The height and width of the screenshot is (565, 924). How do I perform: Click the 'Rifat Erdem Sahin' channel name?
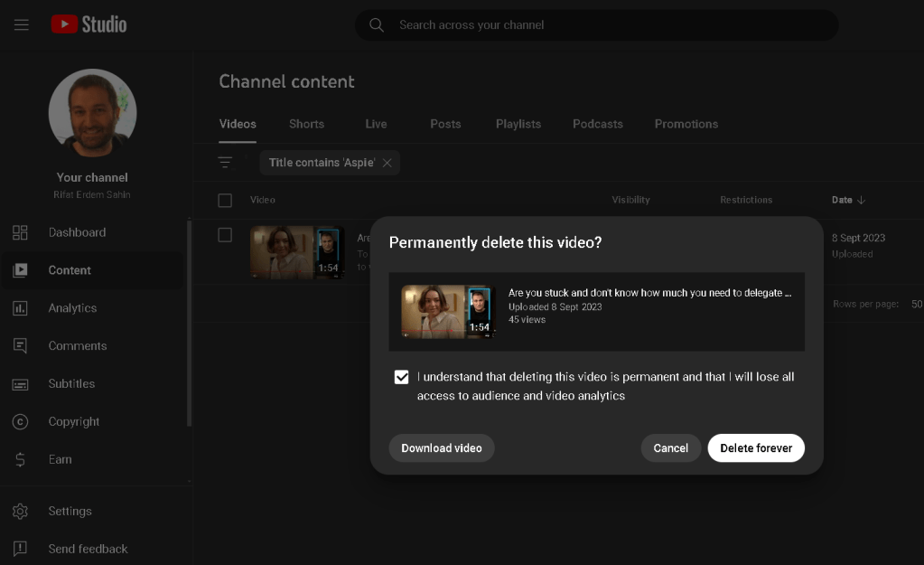click(92, 194)
